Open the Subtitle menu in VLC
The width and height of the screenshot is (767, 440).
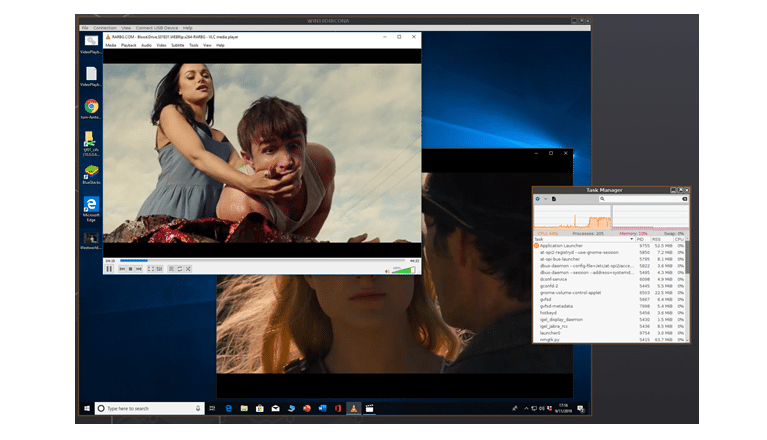(x=178, y=45)
